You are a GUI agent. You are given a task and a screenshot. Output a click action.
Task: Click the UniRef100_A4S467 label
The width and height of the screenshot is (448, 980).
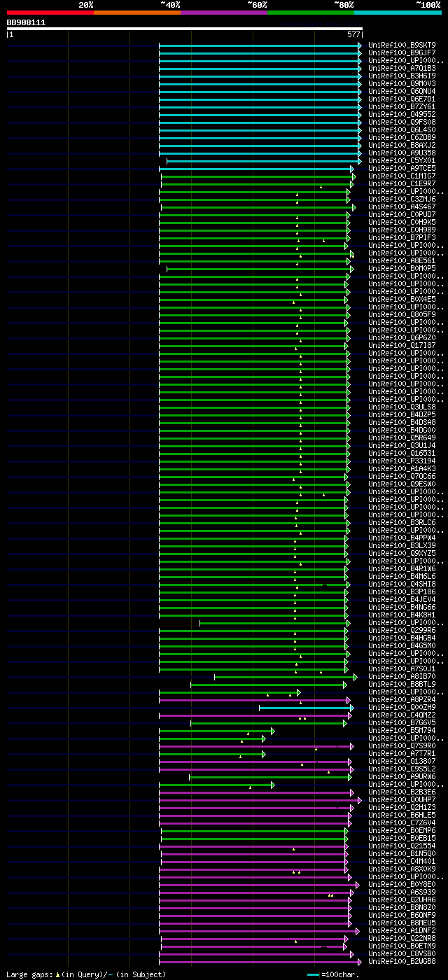[402, 206]
